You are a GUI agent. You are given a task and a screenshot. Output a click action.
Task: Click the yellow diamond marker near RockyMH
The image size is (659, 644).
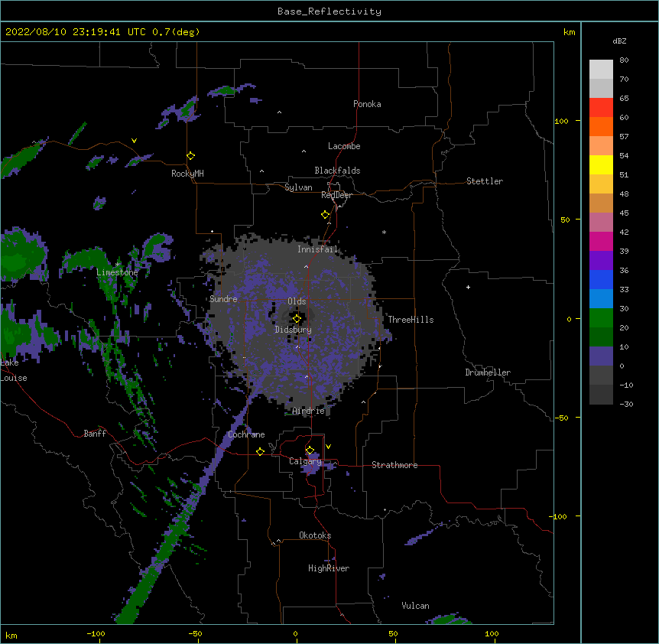click(x=191, y=156)
